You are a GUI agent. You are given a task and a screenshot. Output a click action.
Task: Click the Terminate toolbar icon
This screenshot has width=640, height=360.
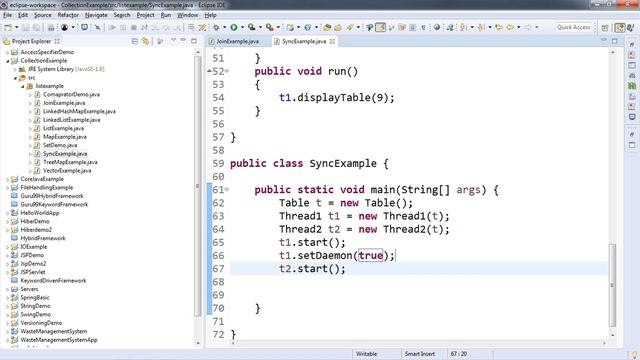tap(133, 27)
